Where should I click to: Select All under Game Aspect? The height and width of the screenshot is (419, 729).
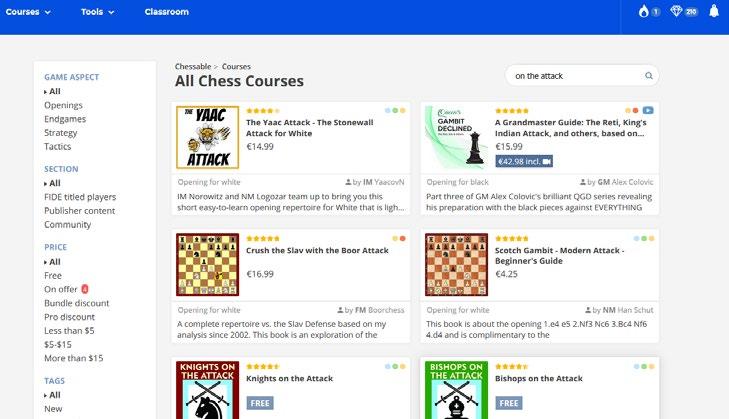click(54, 91)
